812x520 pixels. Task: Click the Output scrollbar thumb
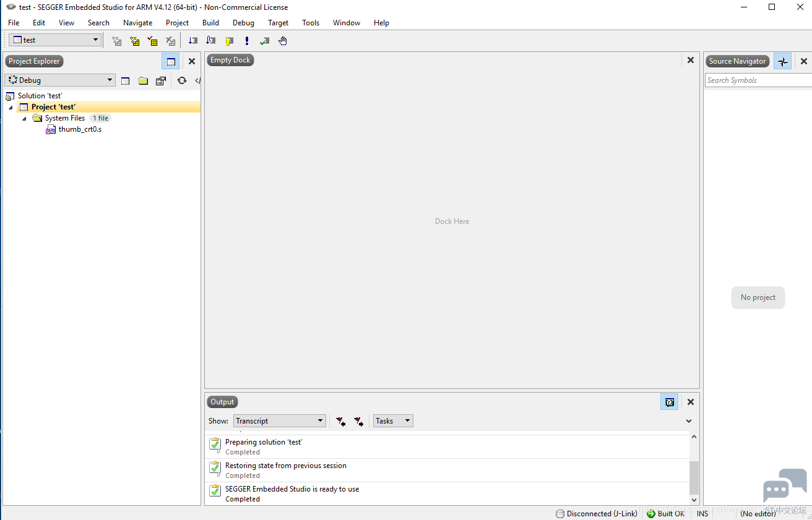tap(694, 477)
